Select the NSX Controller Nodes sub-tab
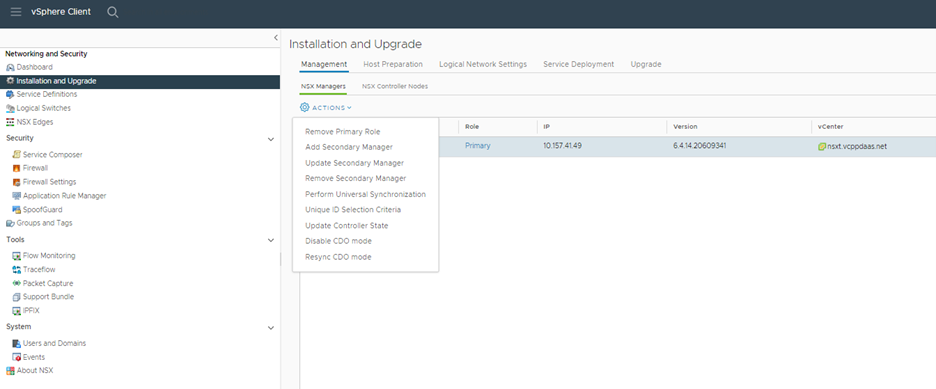 [395, 87]
